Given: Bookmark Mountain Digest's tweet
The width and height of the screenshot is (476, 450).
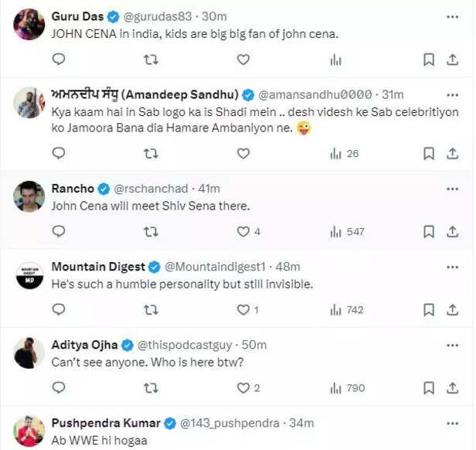Looking at the screenshot, I should coord(429,309).
